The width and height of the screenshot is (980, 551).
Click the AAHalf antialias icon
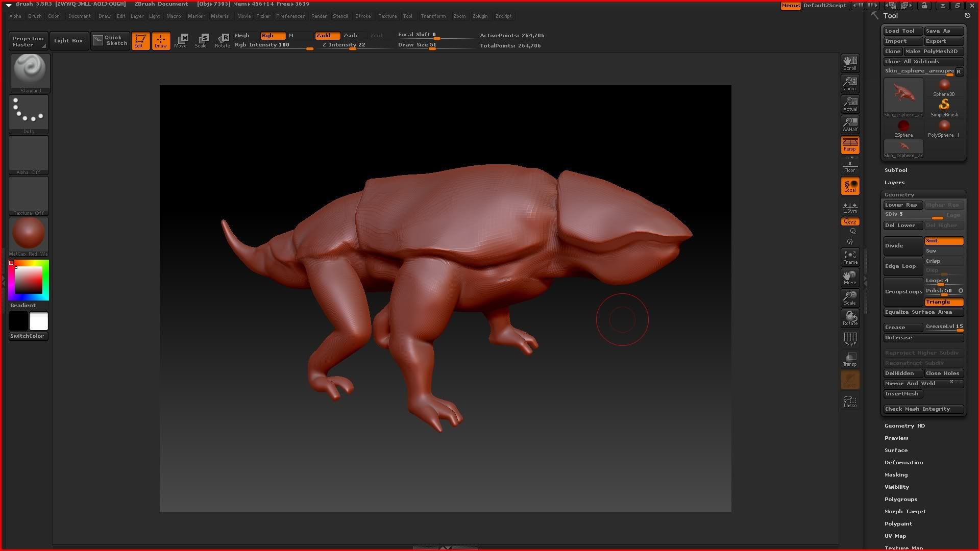(x=850, y=124)
